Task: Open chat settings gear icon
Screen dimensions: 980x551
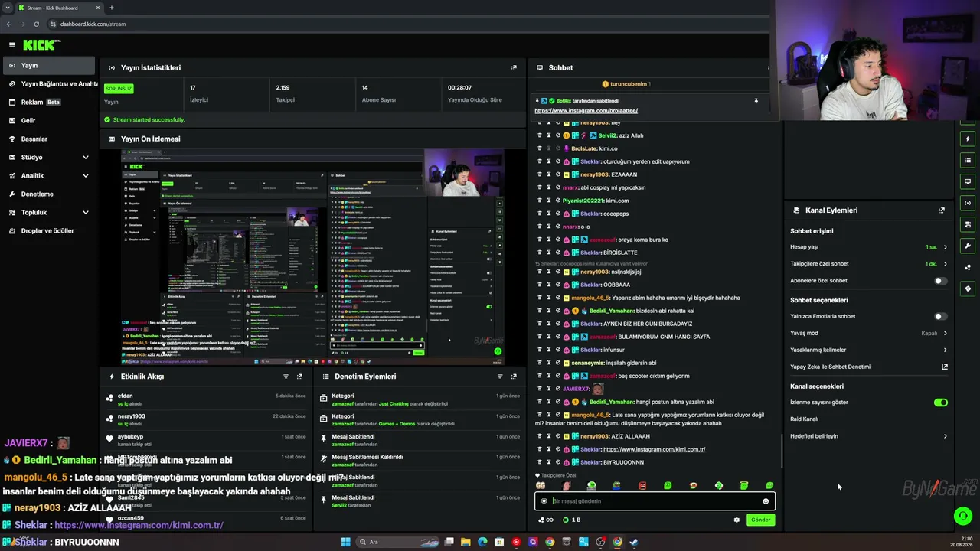Action: [x=737, y=520]
